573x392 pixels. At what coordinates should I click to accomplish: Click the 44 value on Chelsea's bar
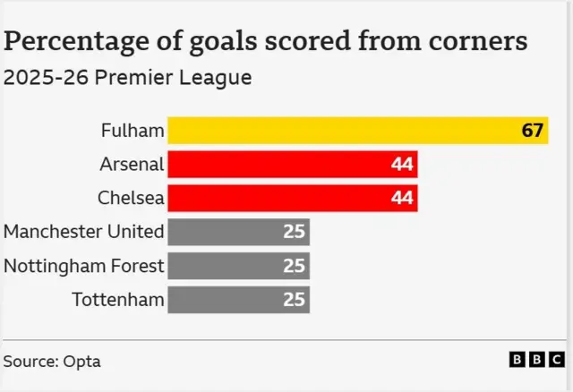(402, 198)
